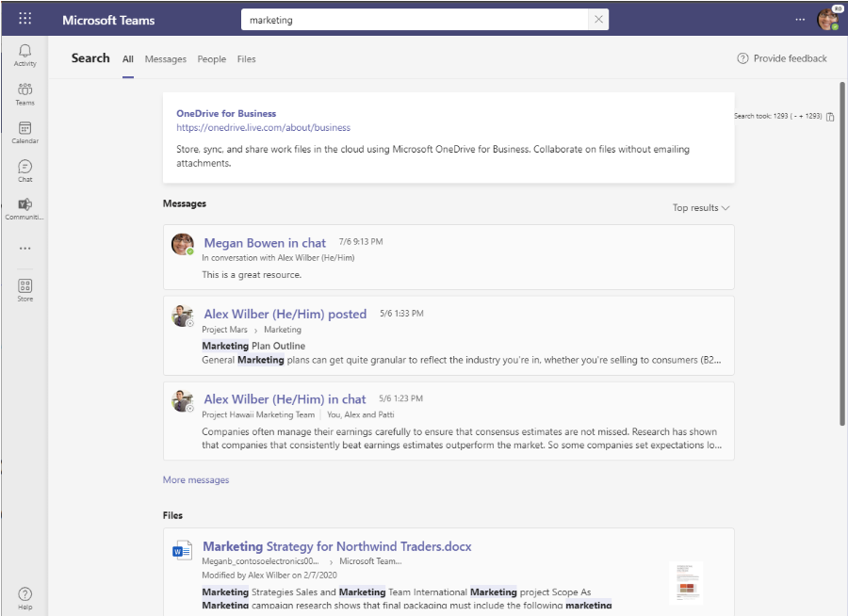Click the More messages link

196,480
